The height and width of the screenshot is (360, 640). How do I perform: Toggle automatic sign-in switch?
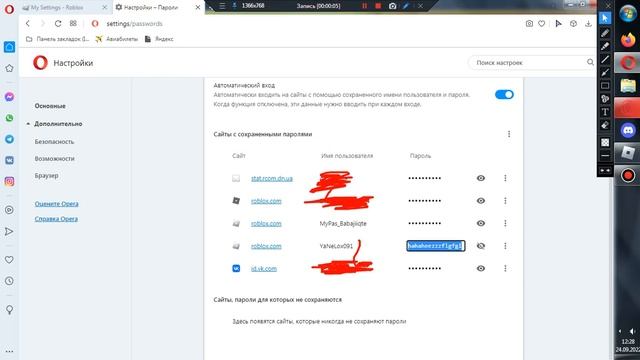coord(504,95)
